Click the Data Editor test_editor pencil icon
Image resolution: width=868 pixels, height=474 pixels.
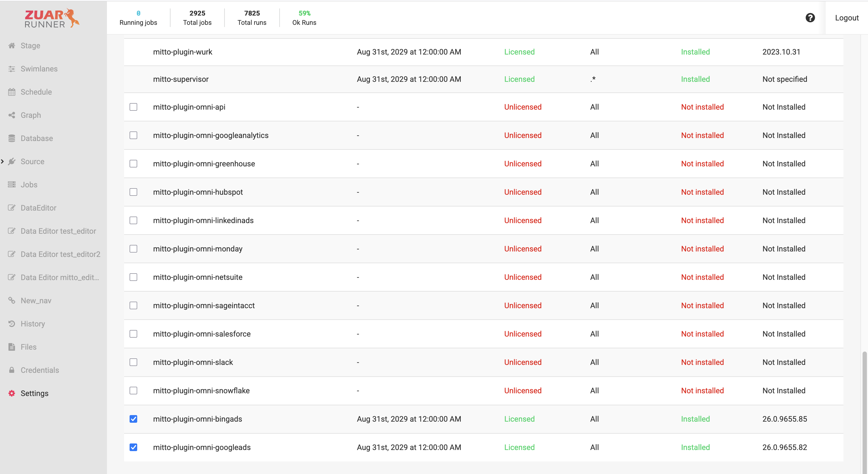tap(12, 231)
